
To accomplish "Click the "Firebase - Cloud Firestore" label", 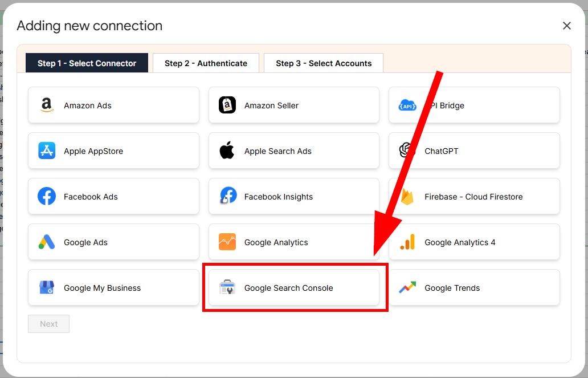I will (473, 197).
